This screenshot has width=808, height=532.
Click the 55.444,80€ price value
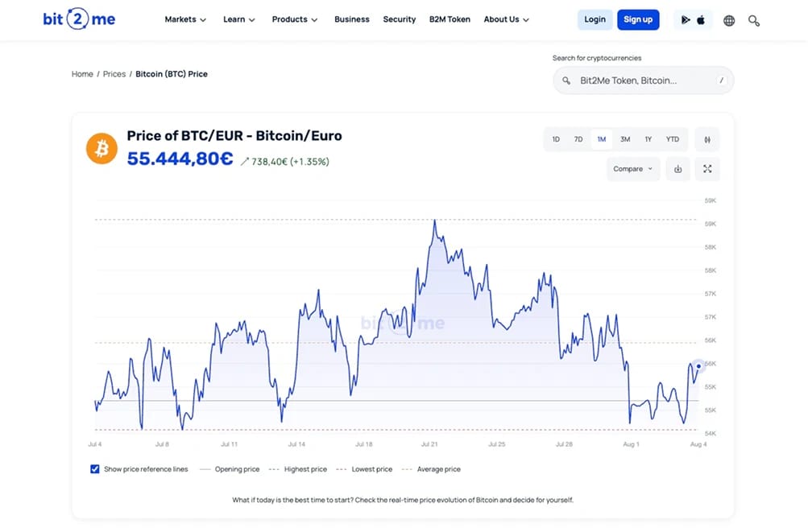click(x=180, y=159)
